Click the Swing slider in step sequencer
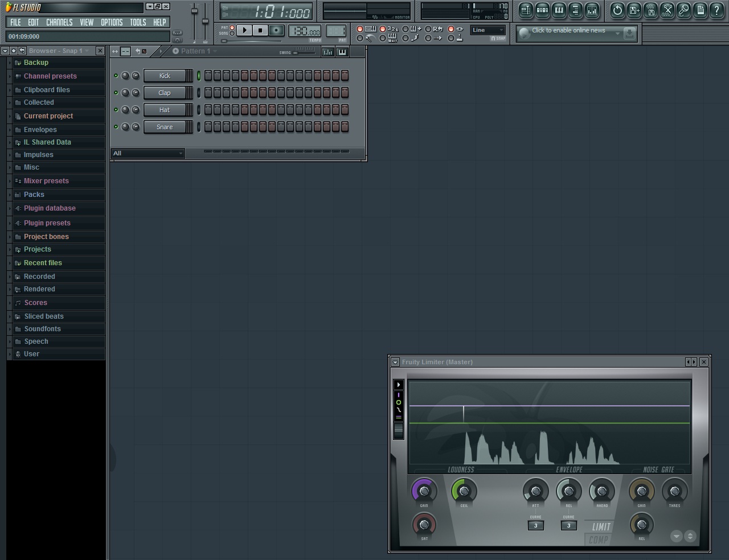 coord(304,52)
